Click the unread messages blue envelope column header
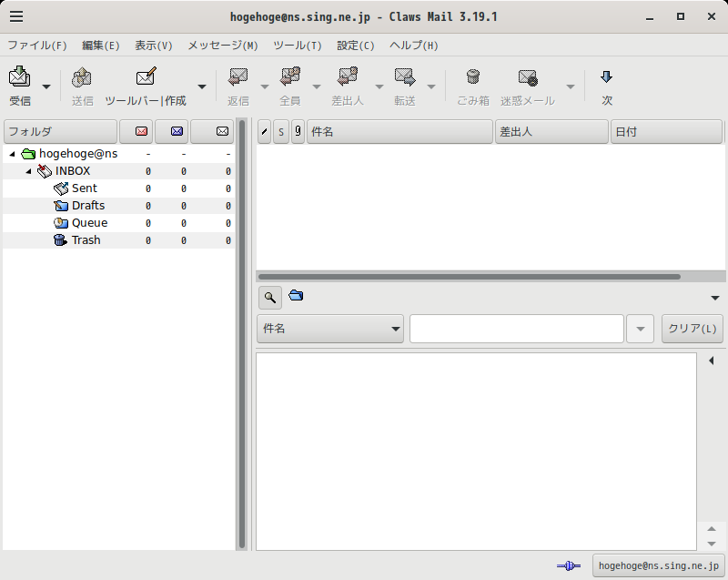The image size is (728, 580). tap(172, 131)
